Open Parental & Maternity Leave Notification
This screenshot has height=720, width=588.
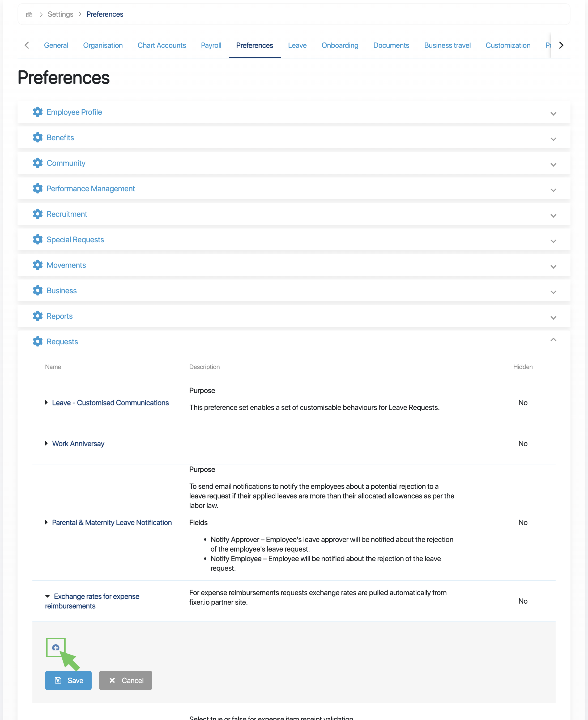pos(112,522)
